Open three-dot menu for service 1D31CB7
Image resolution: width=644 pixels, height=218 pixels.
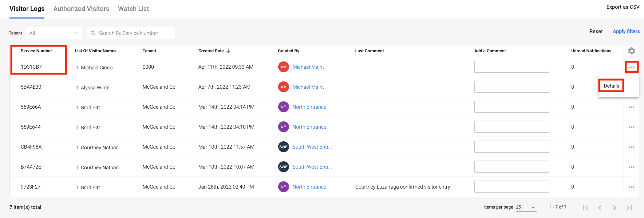pos(631,67)
